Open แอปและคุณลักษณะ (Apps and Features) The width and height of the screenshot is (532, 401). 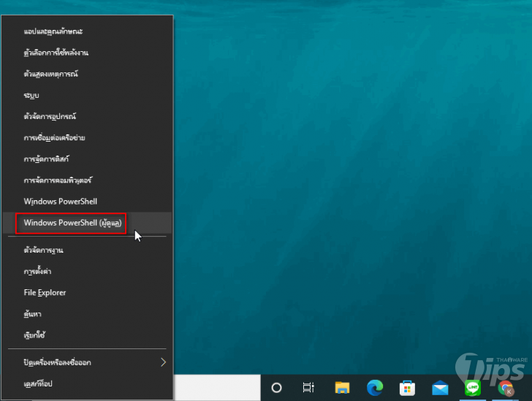click(x=87, y=31)
